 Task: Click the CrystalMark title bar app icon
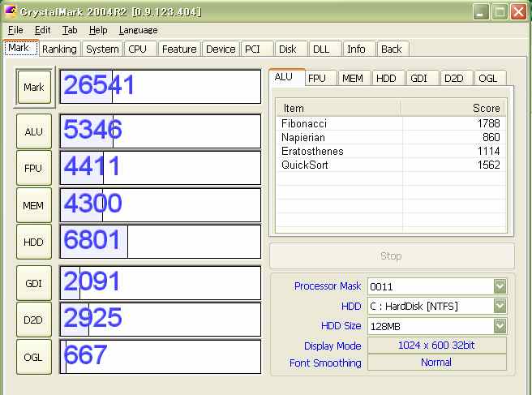(x=10, y=11)
